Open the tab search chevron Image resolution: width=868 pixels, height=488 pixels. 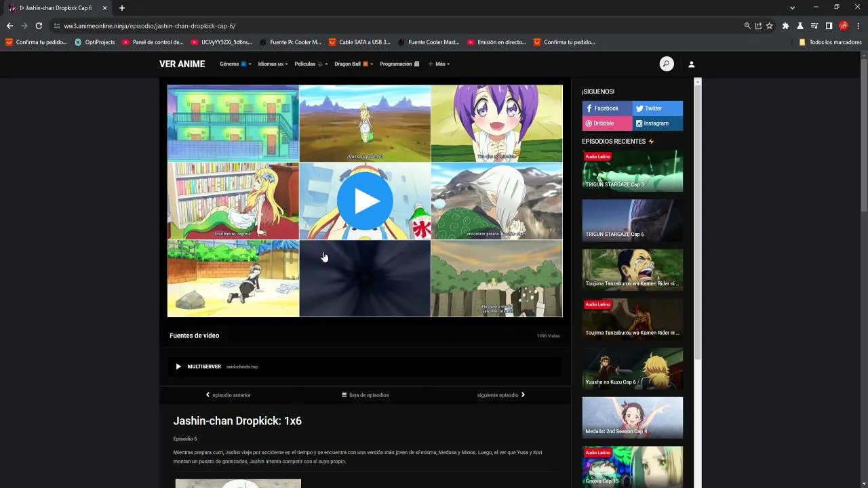(x=792, y=7)
